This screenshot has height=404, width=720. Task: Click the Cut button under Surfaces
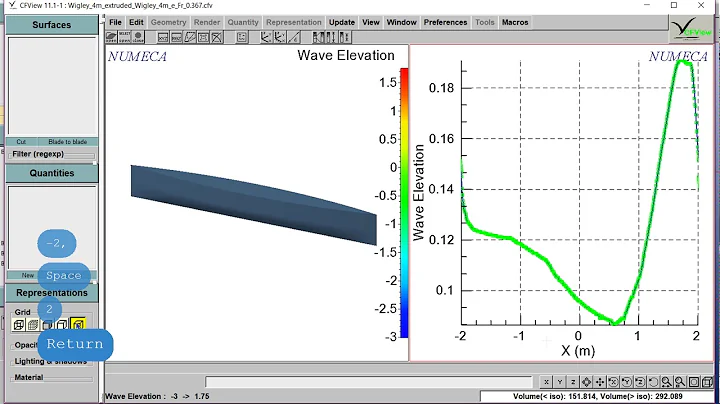21,142
